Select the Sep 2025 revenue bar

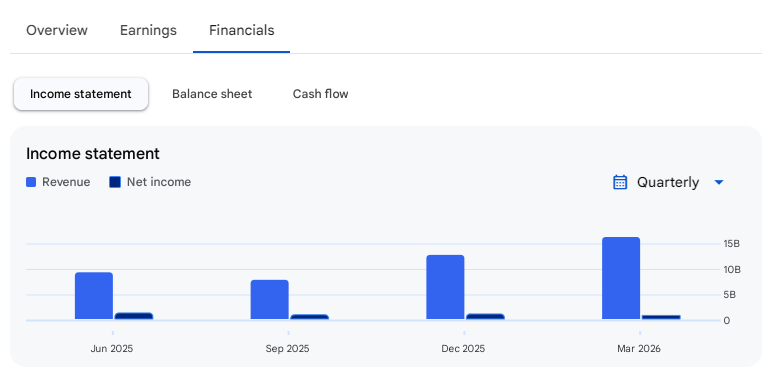(270, 300)
